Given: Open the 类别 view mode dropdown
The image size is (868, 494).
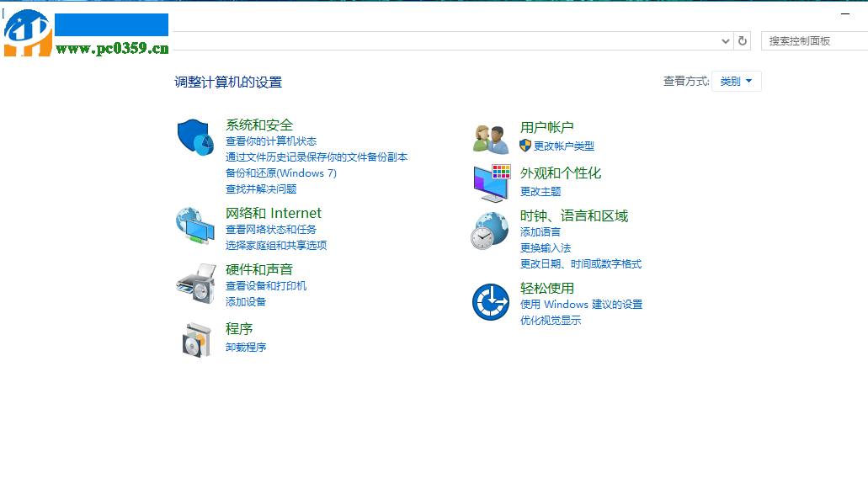Looking at the screenshot, I should coord(736,81).
